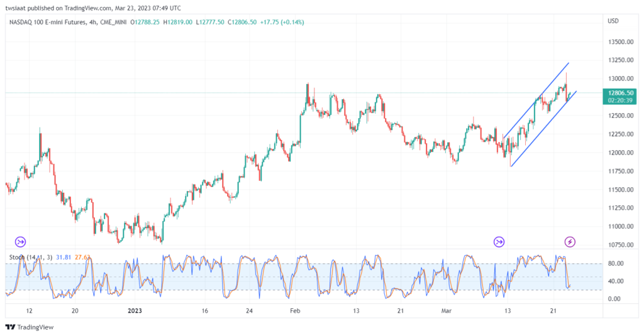The height and width of the screenshot is (336, 644).
Task: Click the Feb label on the time axis
Action: tap(295, 310)
